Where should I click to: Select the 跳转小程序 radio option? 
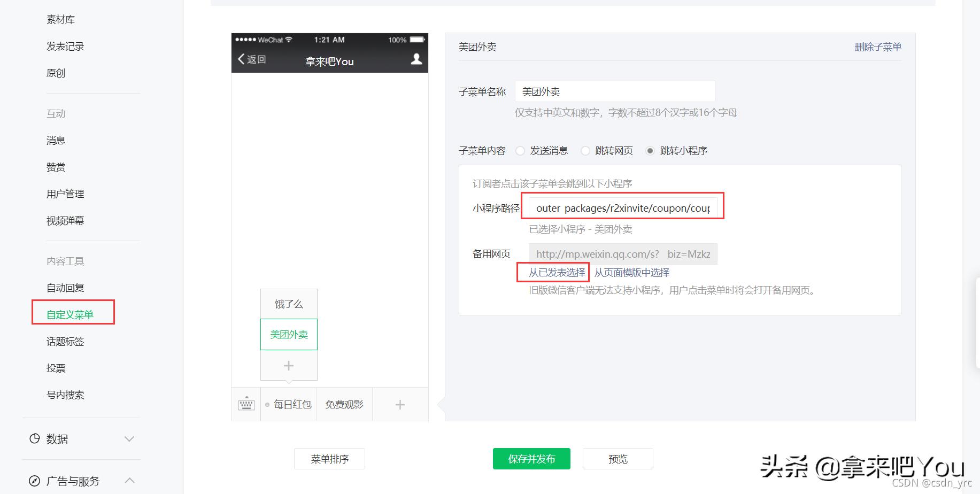pyautogui.click(x=650, y=151)
